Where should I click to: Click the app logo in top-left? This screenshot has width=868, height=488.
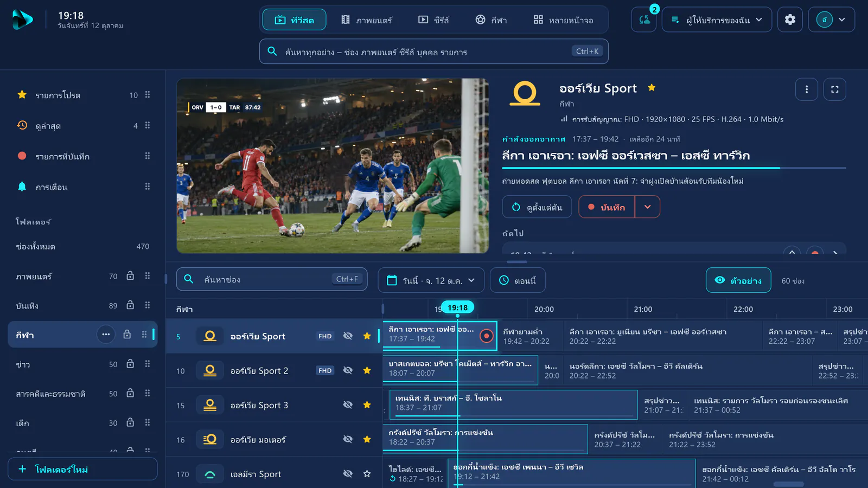(22, 20)
